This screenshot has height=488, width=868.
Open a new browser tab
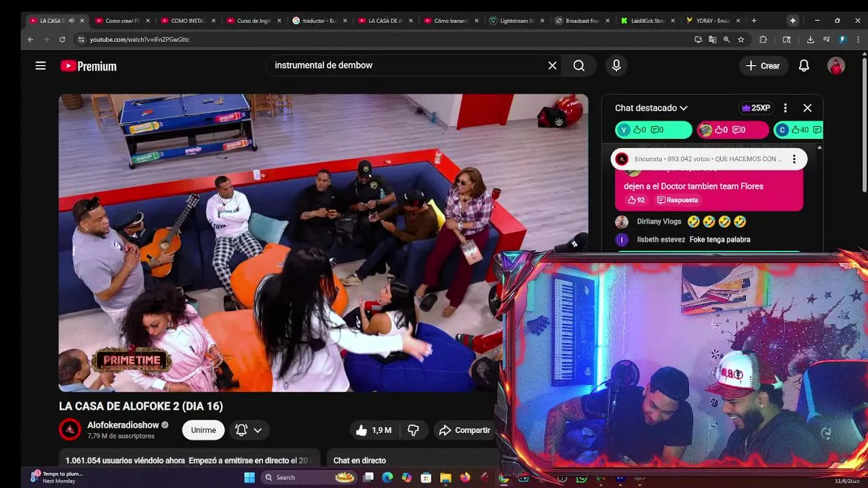click(x=753, y=21)
